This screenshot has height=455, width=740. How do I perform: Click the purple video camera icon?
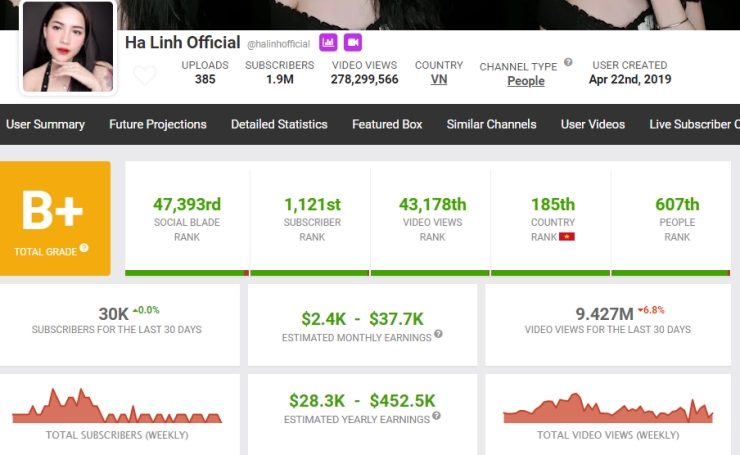pyautogui.click(x=352, y=42)
